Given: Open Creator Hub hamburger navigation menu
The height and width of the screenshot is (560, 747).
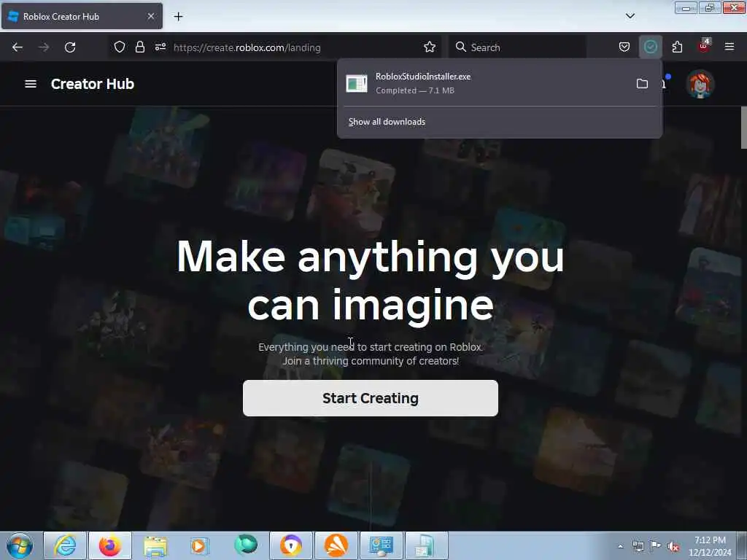Looking at the screenshot, I should [31, 84].
